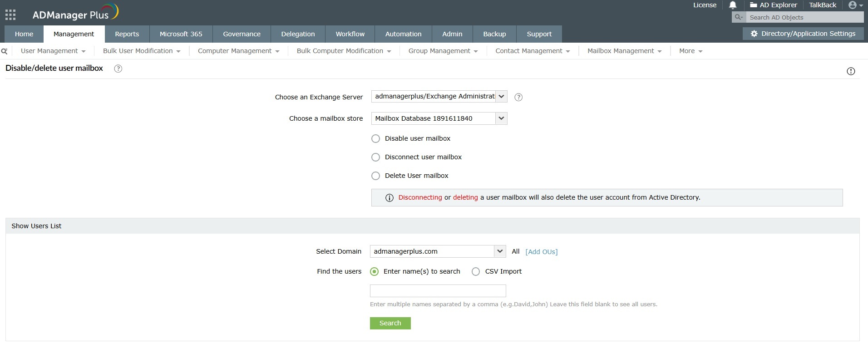This screenshot has height=358, width=868.
Task: Open the apps grid launcher icon
Action: (x=10, y=15)
